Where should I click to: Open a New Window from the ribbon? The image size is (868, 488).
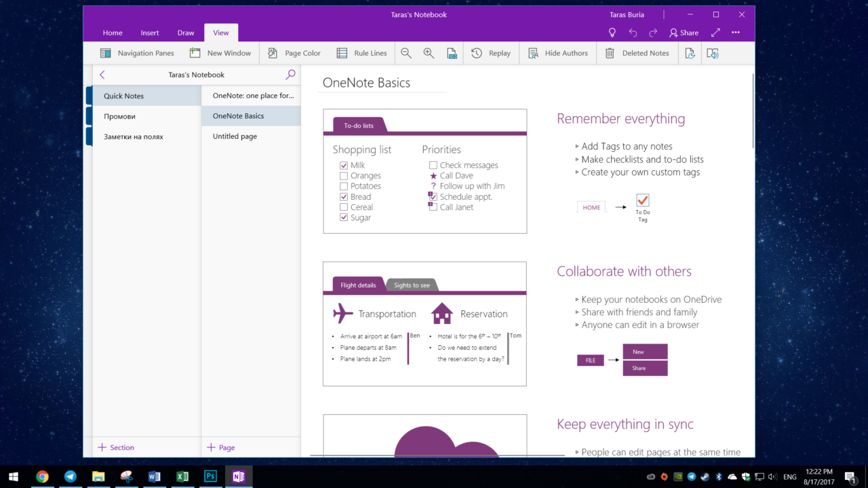[x=220, y=53]
